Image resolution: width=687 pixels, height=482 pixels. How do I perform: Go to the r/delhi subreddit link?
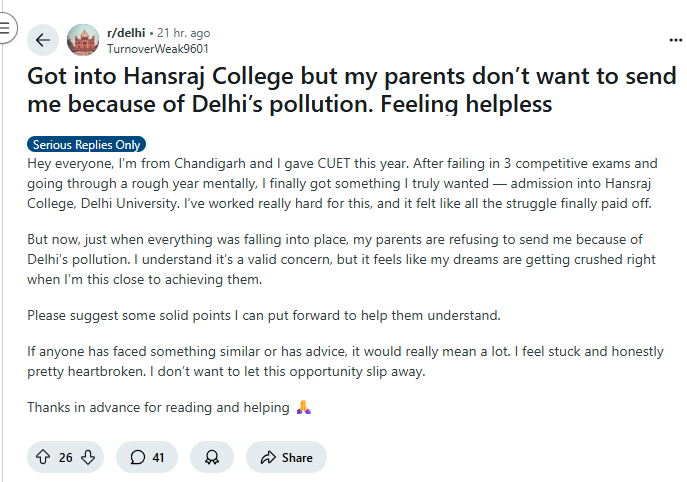tap(124, 33)
